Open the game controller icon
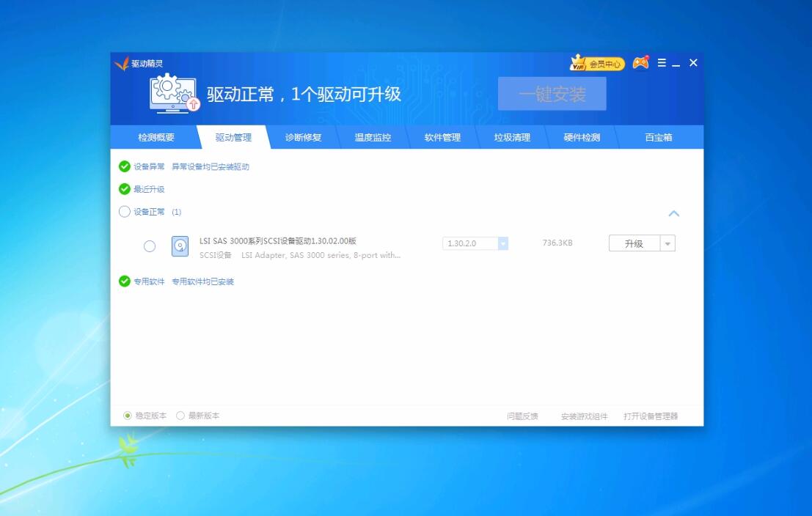This screenshot has height=516, width=812. (x=640, y=62)
